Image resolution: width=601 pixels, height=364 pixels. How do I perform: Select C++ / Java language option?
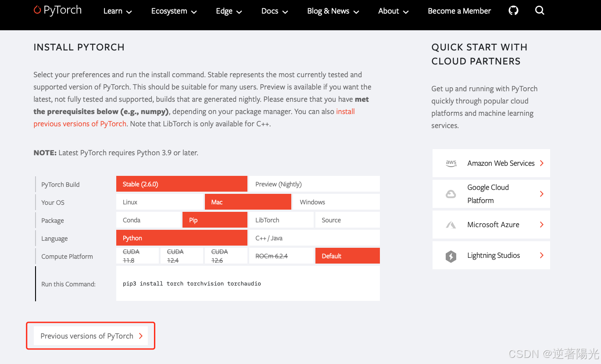coord(314,238)
